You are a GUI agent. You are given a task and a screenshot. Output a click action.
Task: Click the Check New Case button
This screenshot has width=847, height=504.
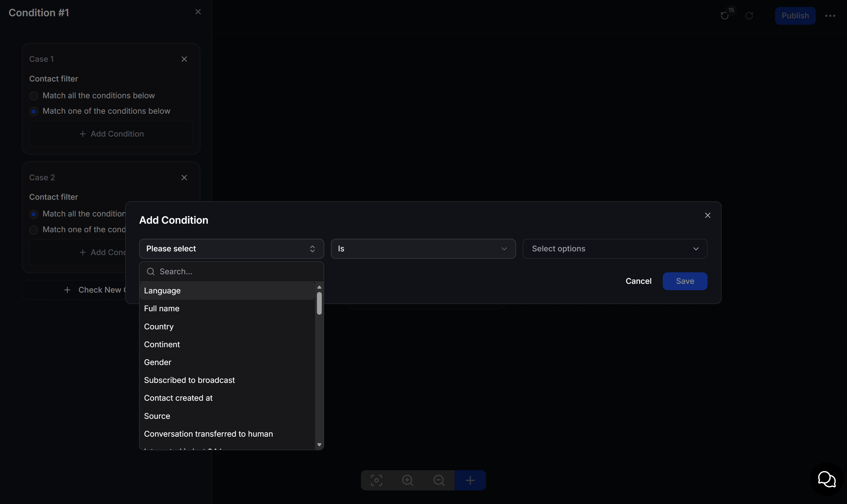tap(74, 290)
